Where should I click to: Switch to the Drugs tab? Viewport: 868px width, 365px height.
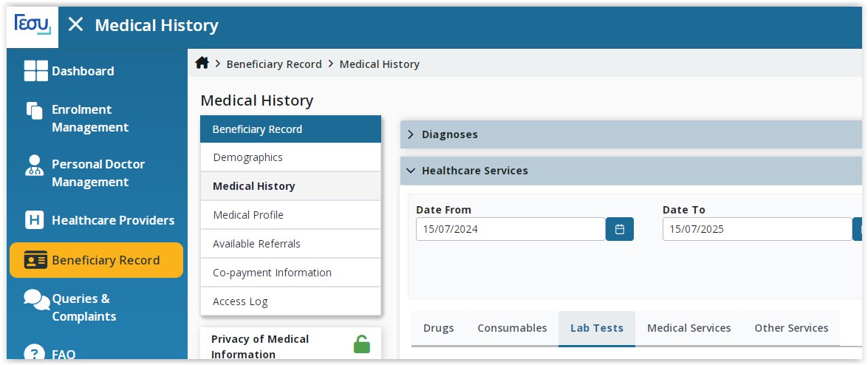click(438, 328)
